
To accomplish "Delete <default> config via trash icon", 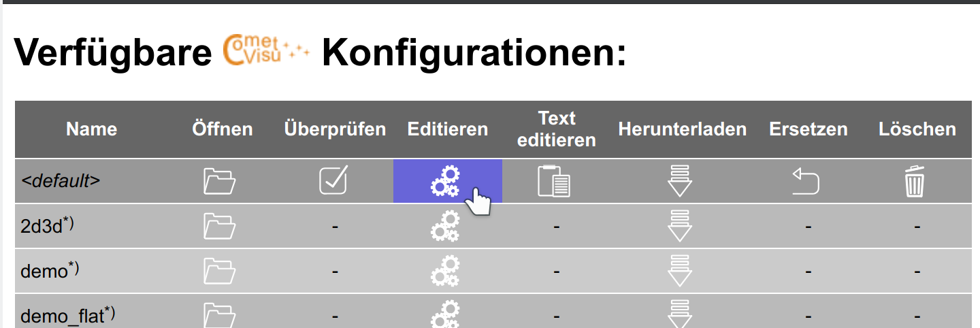I will tap(915, 182).
